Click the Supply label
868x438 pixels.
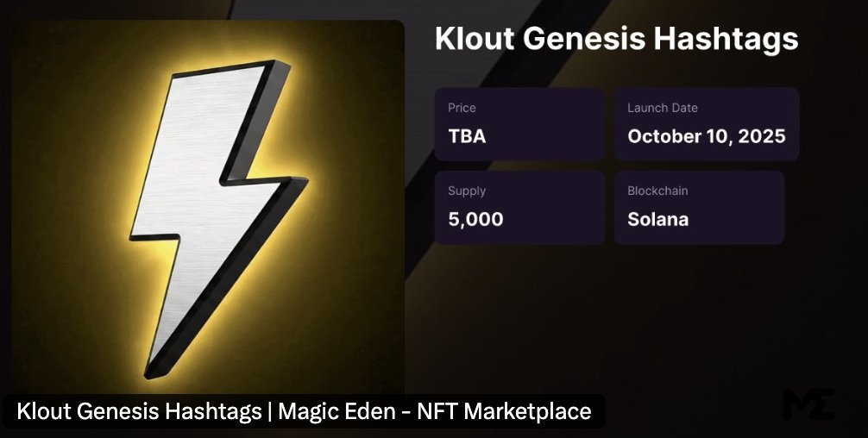(x=467, y=191)
